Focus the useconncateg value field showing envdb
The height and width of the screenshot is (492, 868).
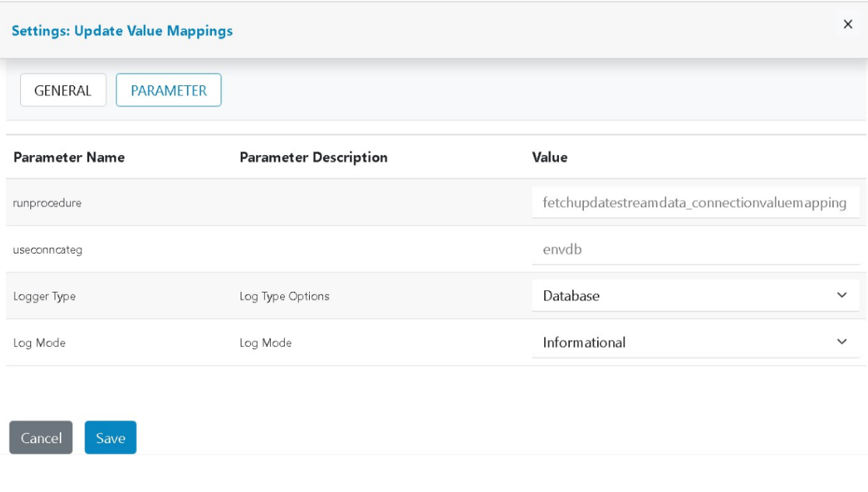click(695, 249)
